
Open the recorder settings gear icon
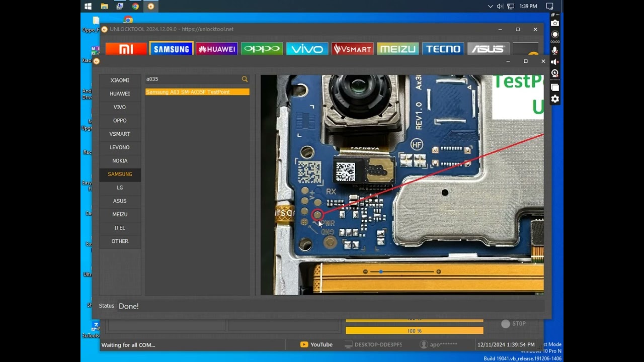click(555, 99)
